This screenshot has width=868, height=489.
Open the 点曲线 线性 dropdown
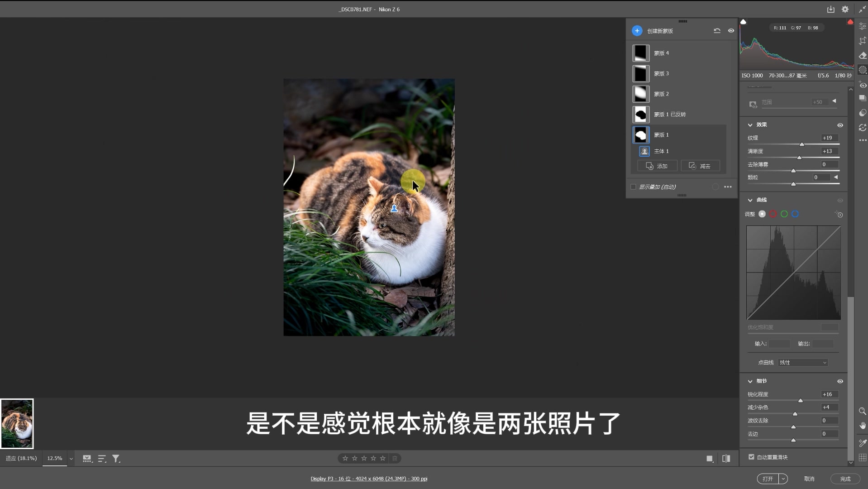coord(803,362)
